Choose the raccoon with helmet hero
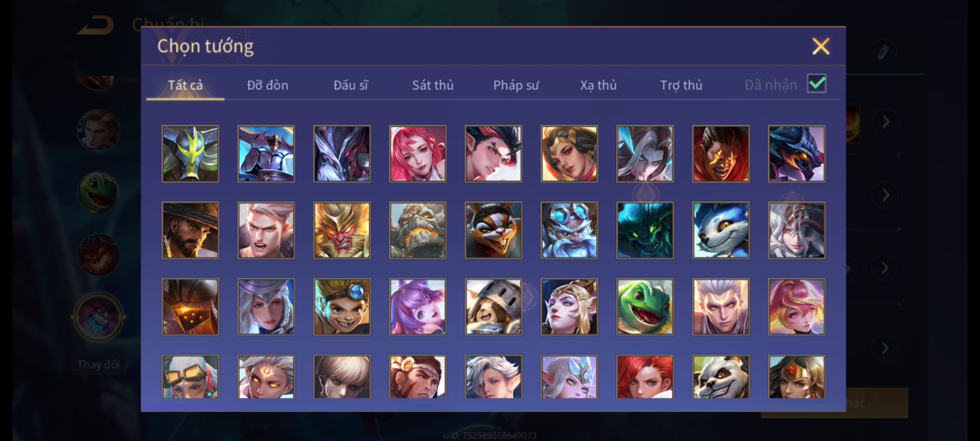 coord(493,307)
